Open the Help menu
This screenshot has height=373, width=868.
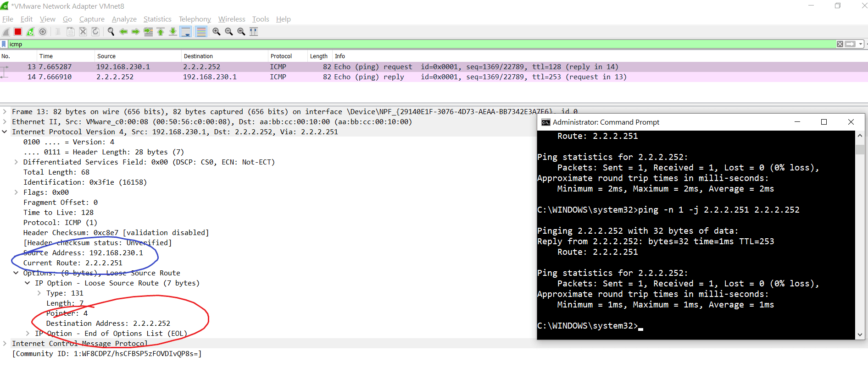click(x=284, y=19)
